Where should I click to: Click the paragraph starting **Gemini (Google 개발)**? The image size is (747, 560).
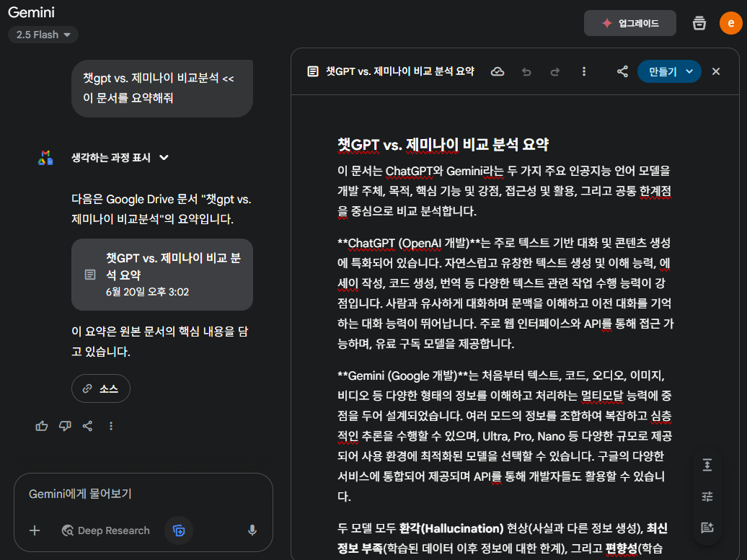coord(505,436)
